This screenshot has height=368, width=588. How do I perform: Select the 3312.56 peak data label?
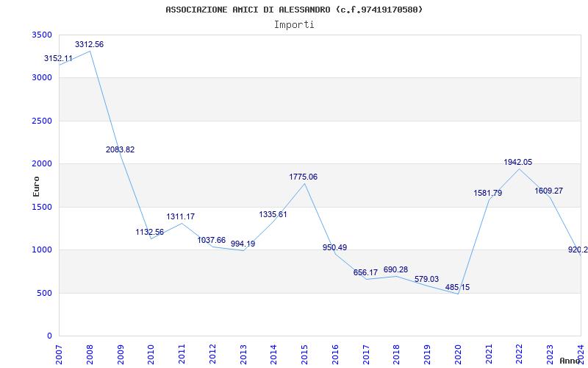coord(89,44)
